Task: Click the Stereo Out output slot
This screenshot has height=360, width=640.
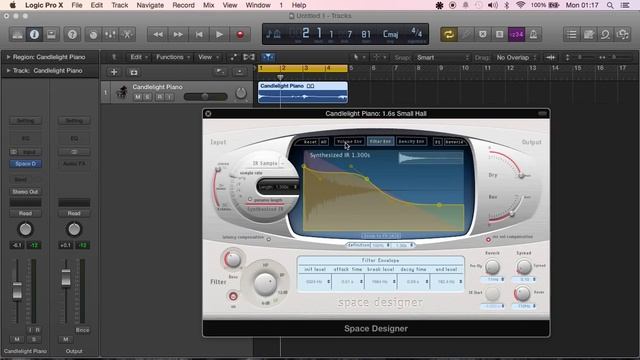Action: click(25, 191)
